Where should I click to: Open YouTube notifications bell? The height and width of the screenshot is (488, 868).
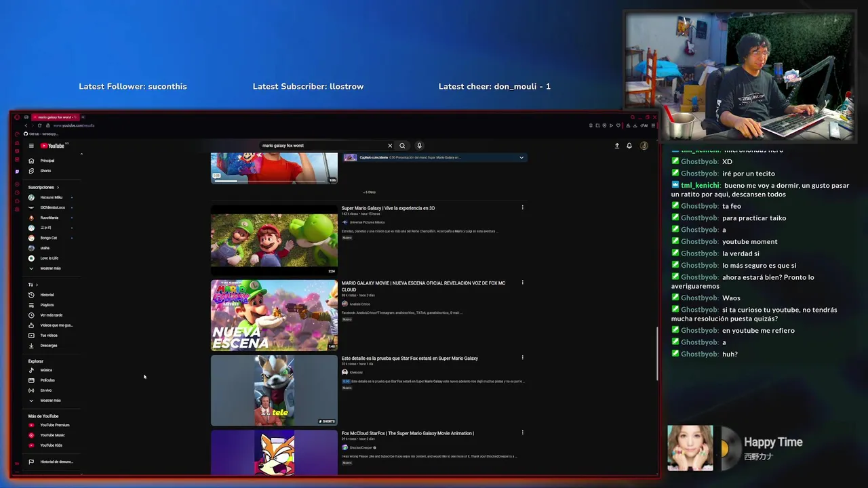(629, 146)
